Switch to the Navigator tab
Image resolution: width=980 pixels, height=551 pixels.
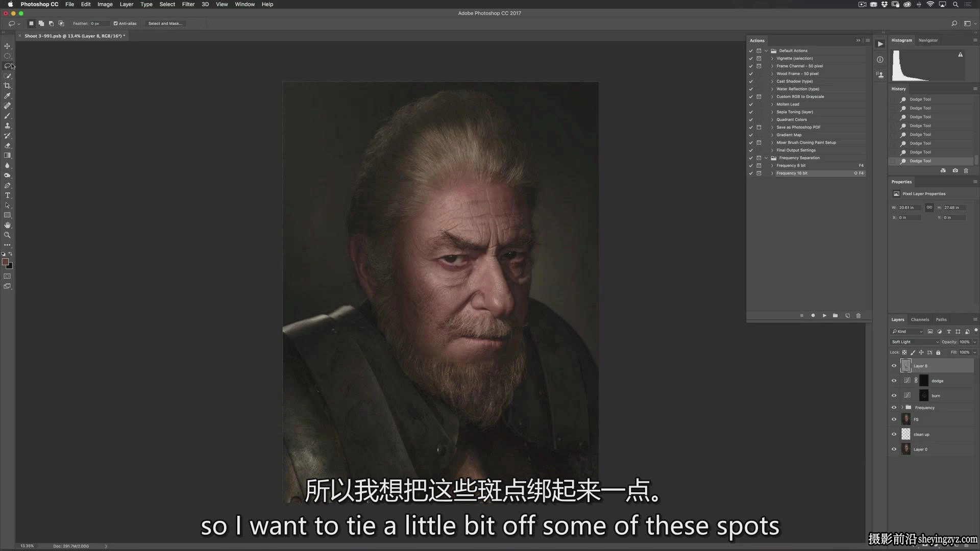(928, 40)
